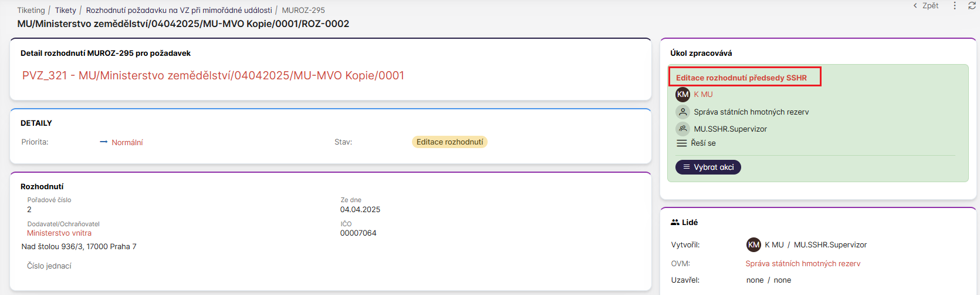Click OVM link Správa státních hmotných rezerv
Viewport: 980px width, 295px height.
tap(803, 264)
